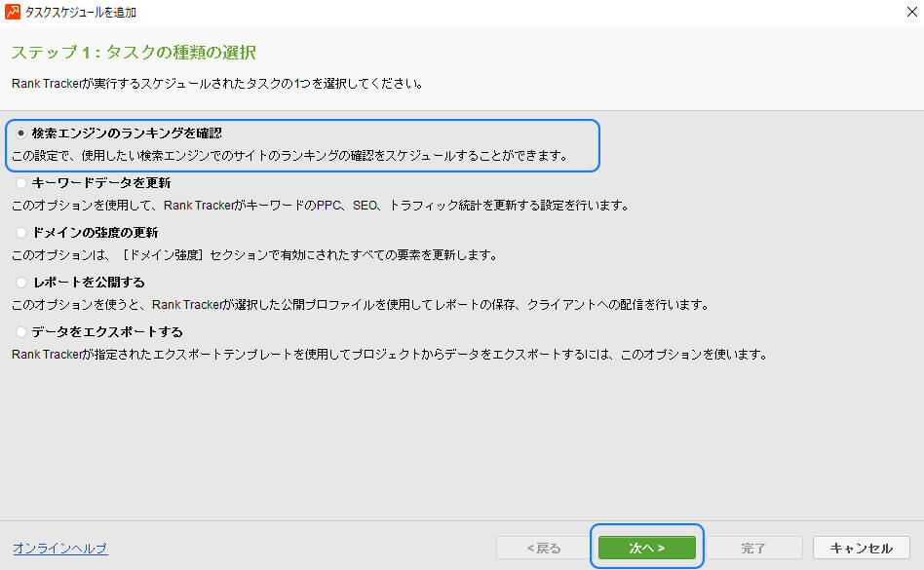The width and height of the screenshot is (924, 570).
Task: Click the ステップ 1: タスクの種類の選択 heading
Action: [x=134, y=53]
